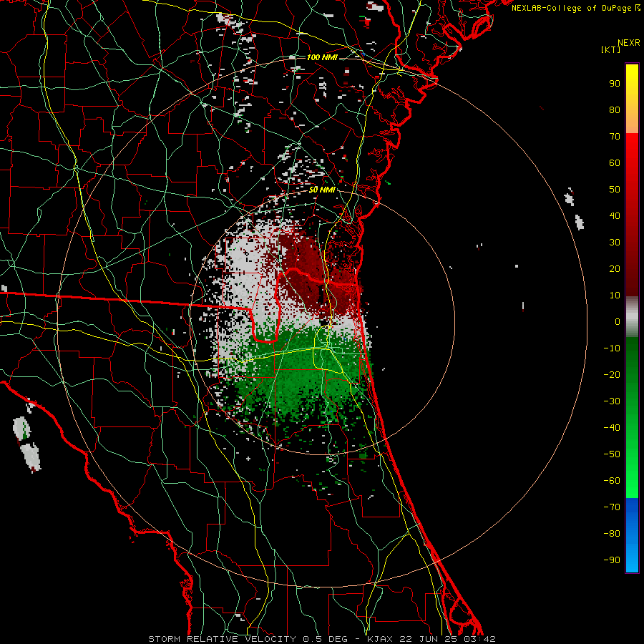644x644 pixels.
Task: Click the -20 scale value
Action: pyautogui.click(x=612, y=374)
